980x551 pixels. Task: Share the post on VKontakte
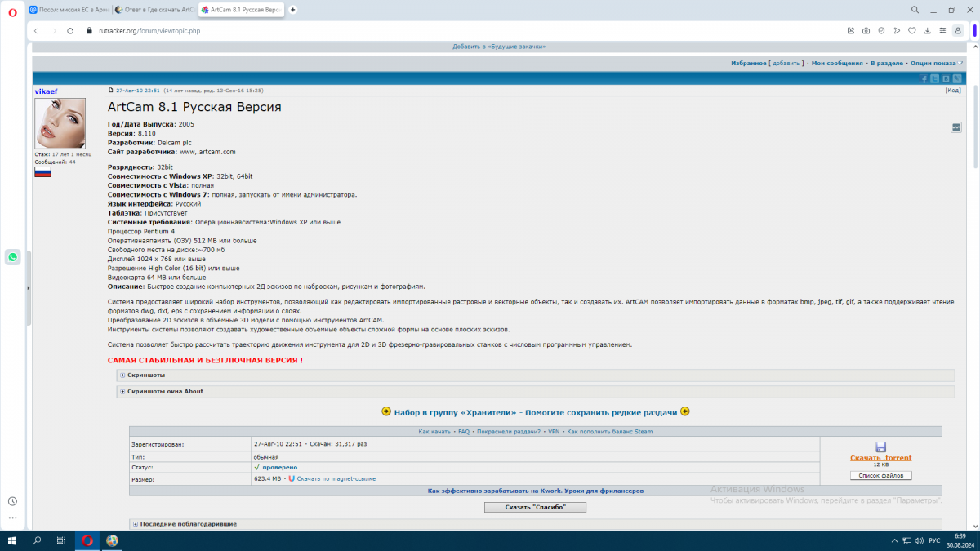(946, 78)
